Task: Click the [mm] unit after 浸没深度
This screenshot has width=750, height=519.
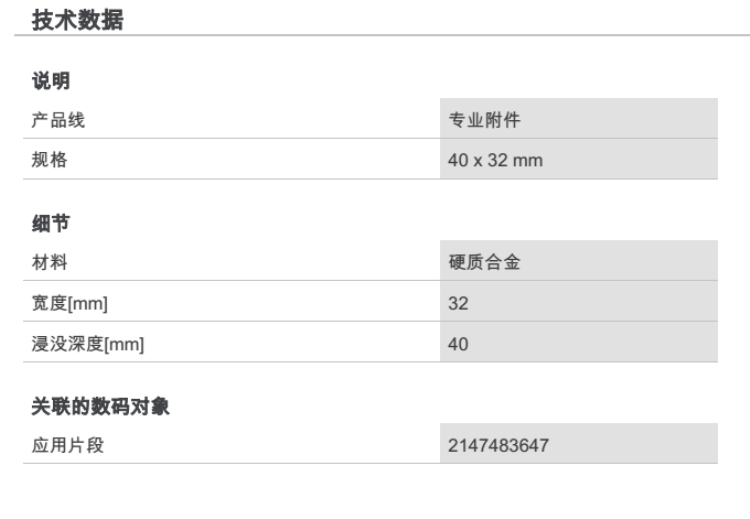Action: (x=125, y=346)
